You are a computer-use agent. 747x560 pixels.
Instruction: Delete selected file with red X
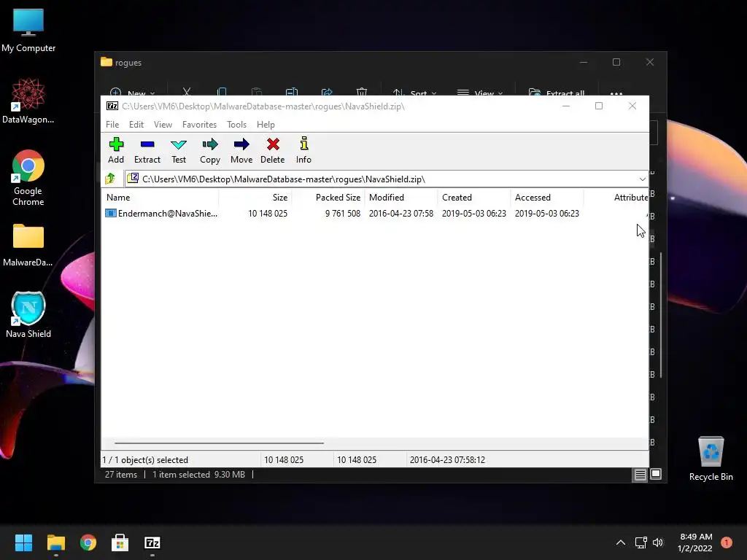pyautogui.click(x=273, y=150)
